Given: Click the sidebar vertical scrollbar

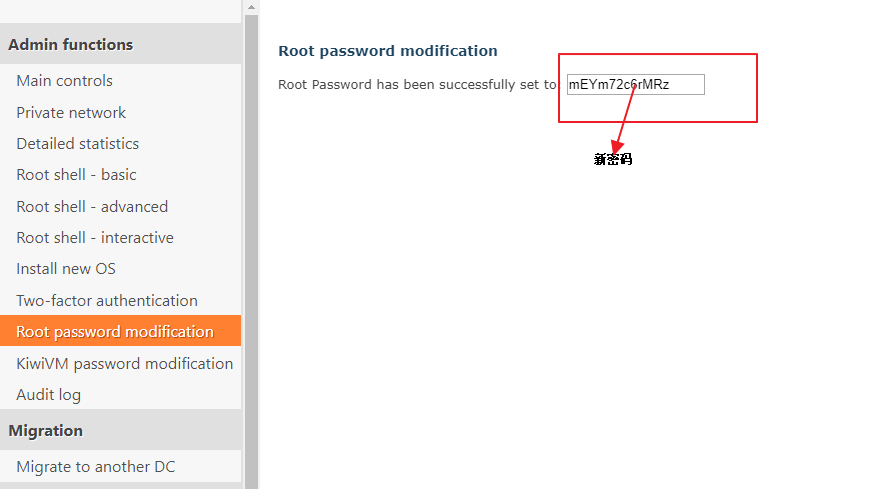Looking at the screenshot, I should (x=251, y=250).
